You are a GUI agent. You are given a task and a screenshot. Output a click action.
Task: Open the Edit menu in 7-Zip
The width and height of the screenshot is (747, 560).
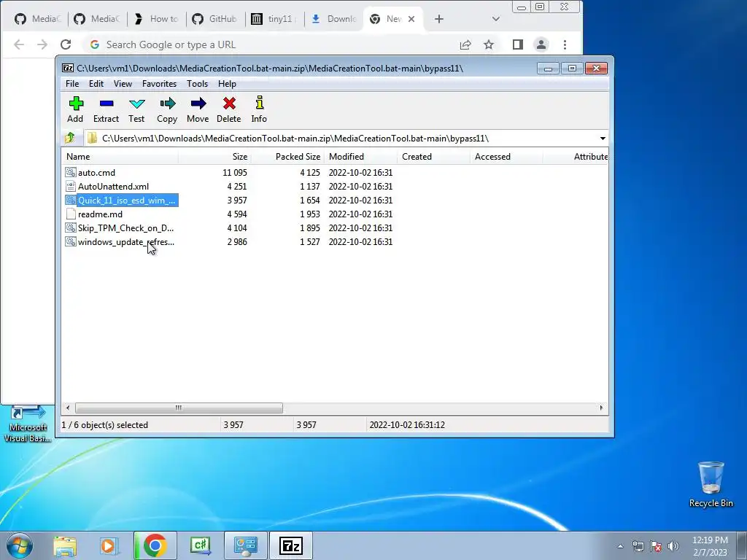[x=96, y=84]
